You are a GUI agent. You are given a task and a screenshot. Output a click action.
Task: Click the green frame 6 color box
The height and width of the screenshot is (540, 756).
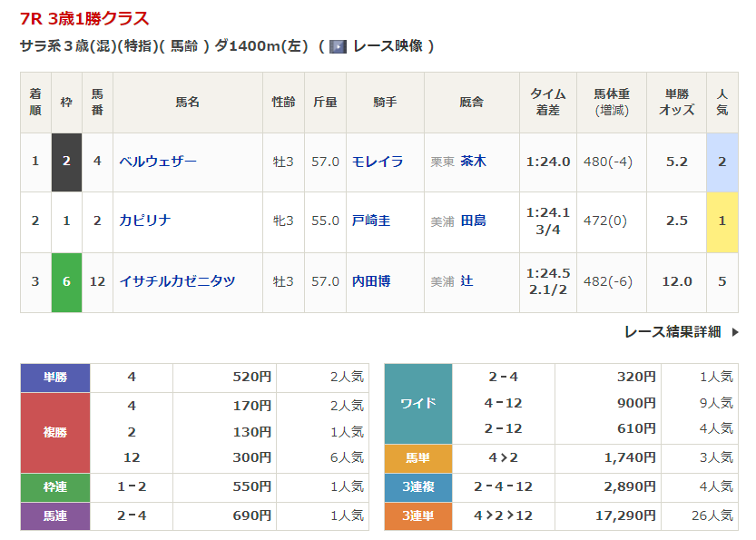coord(65,281)
